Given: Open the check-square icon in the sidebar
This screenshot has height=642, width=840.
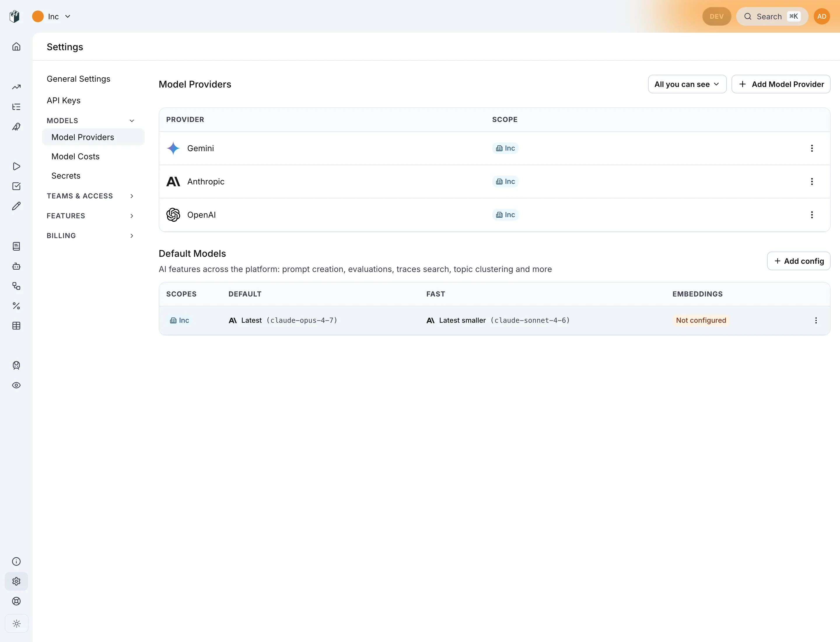Looking at the screenshot, I should (16, 186).
